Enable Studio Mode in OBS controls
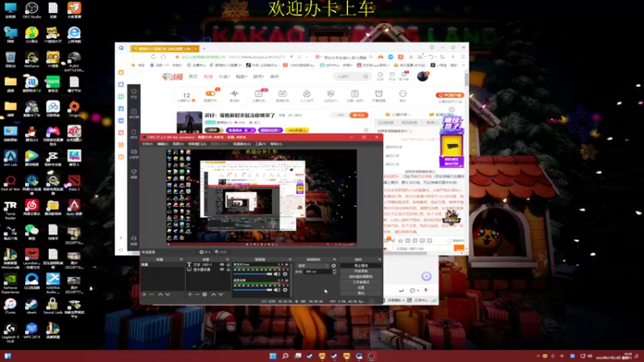This screenshot has height=362, width=644. coord(361,282)
